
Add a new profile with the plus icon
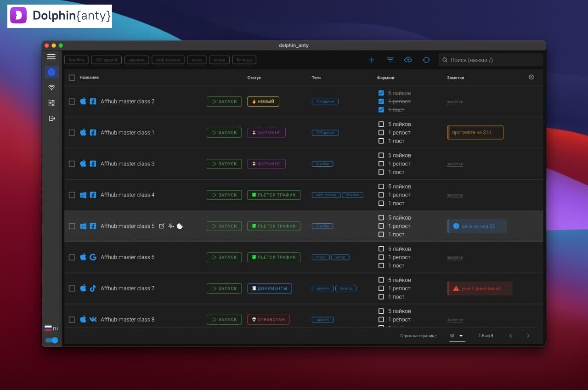(372, 60)
